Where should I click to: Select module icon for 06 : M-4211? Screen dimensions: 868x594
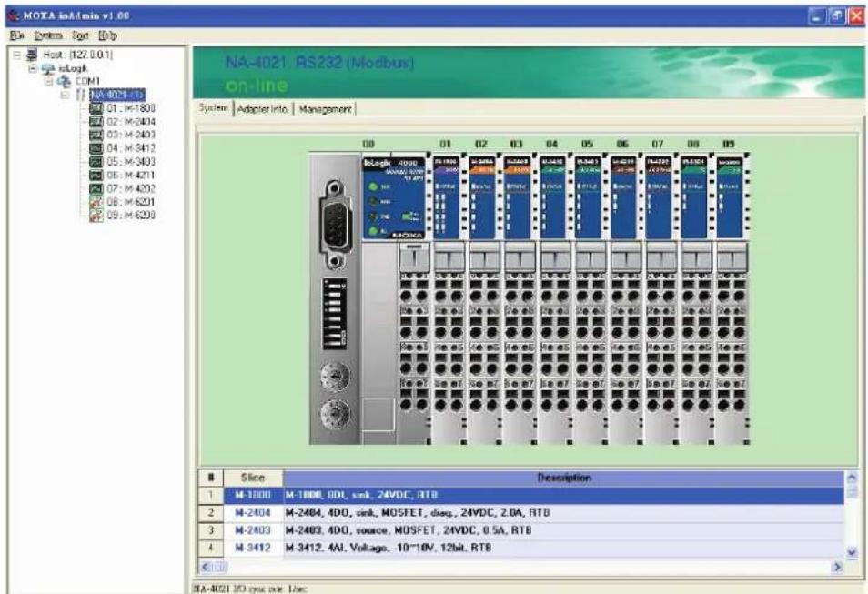click(96, 175)
